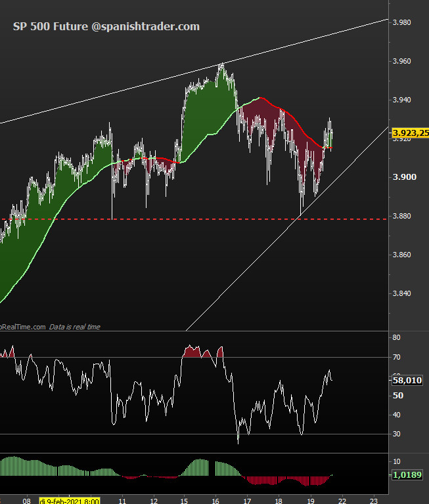The image size is (429, 504).
Task: Click the RSI 80 level label
Action: click(397, 337)
